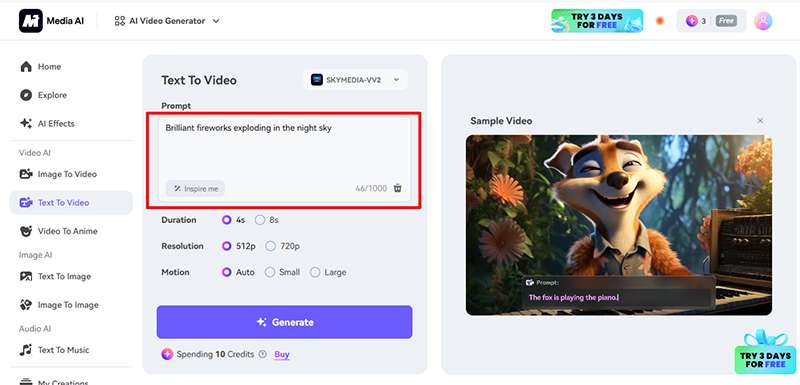This screenshot has width=800, height=385.
Task: Click the Text To Music note icon
Action: (x=26, y=350)
